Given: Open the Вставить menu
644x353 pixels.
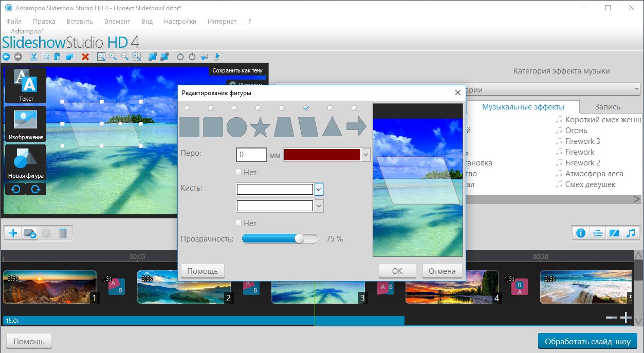Looking at the screenshot, I should tap(80, 22).
